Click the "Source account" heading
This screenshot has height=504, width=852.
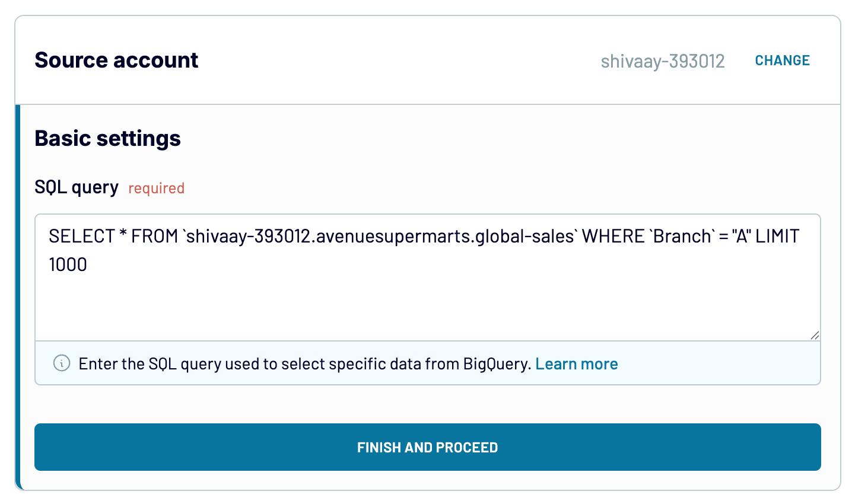pyautogui.click(x=116, y=60)
